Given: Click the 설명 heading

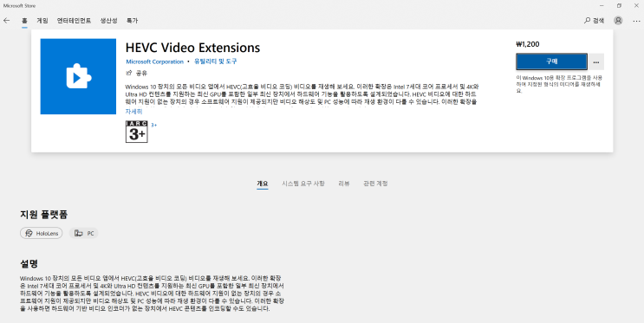Looking at the screenshot, I should coord(29,263).
